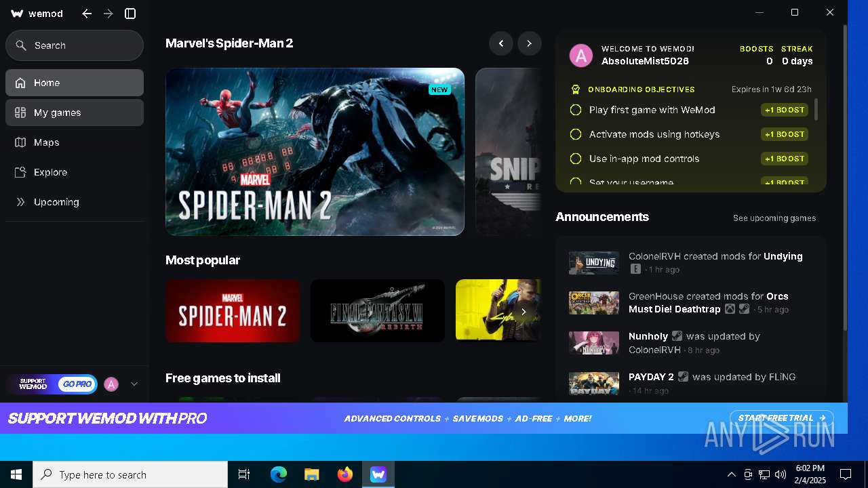Open My games section

(75, 113)
